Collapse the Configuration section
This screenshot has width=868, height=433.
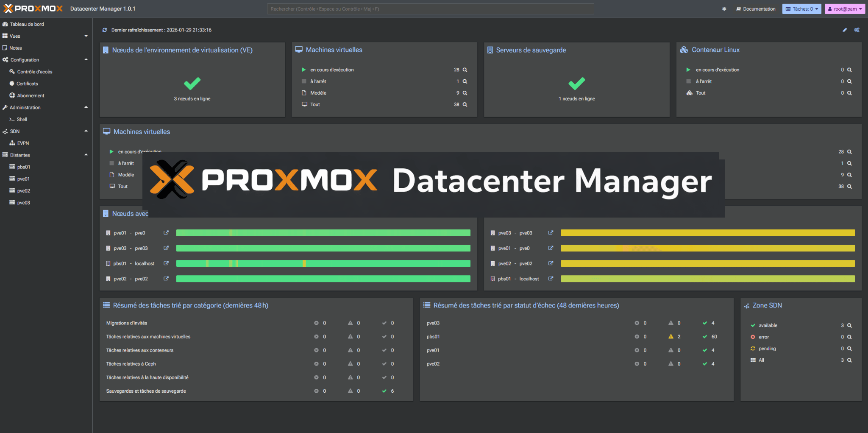pos(86,59)
